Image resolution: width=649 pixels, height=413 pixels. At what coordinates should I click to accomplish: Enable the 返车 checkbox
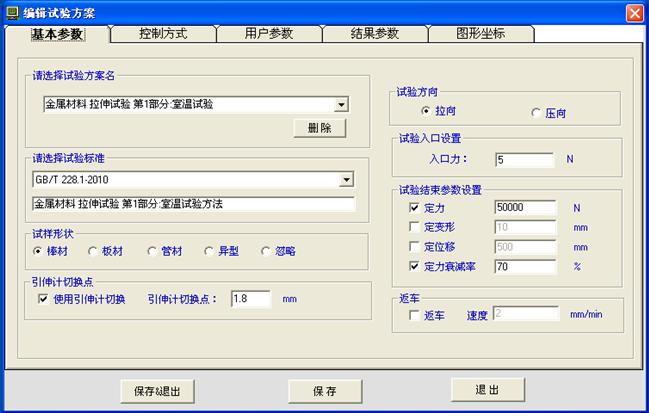click(415, 316)
